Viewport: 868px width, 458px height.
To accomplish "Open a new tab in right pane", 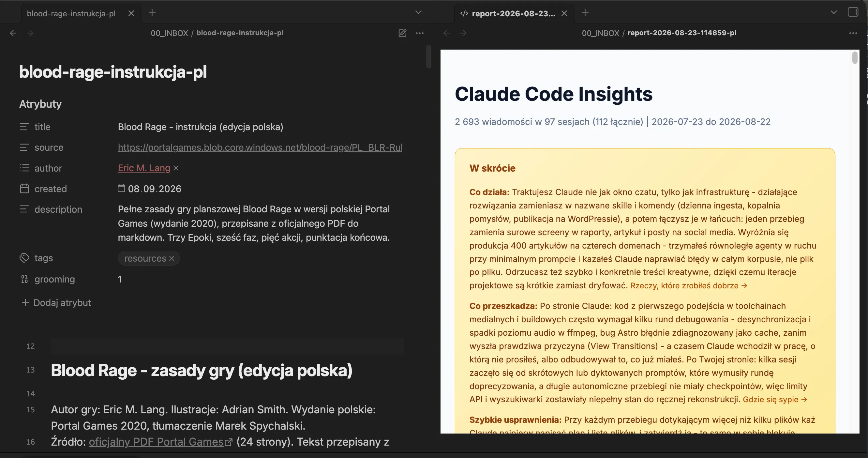I will [x=585, y=12].
